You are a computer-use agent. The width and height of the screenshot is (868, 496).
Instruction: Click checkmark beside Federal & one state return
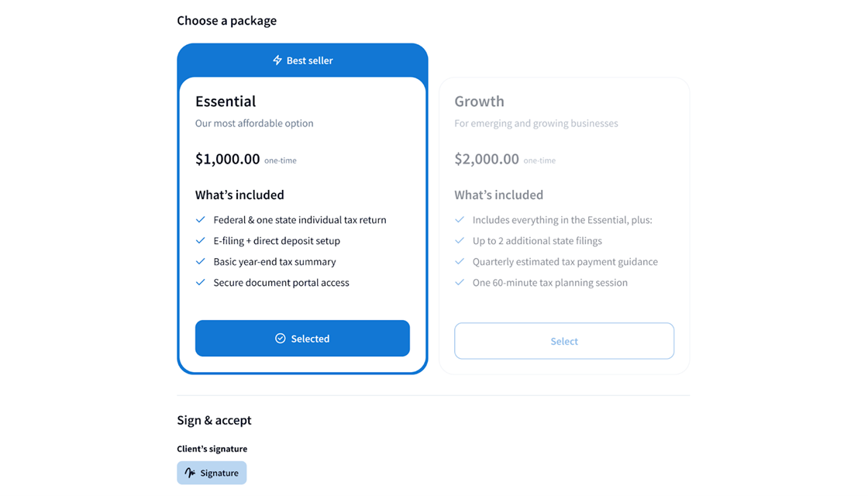pos(201,220)
